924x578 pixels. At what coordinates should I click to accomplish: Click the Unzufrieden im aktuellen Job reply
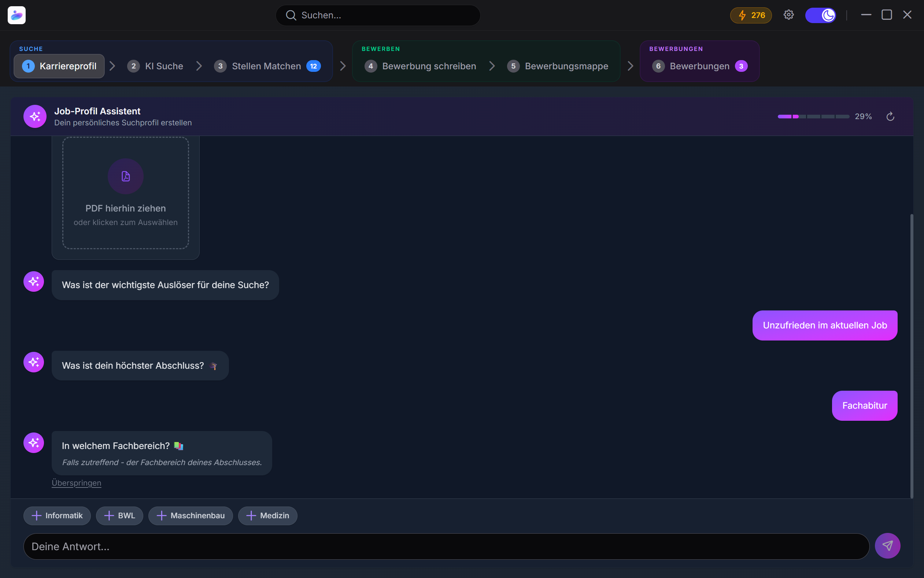pyautogui.click(x=825, y=325)
